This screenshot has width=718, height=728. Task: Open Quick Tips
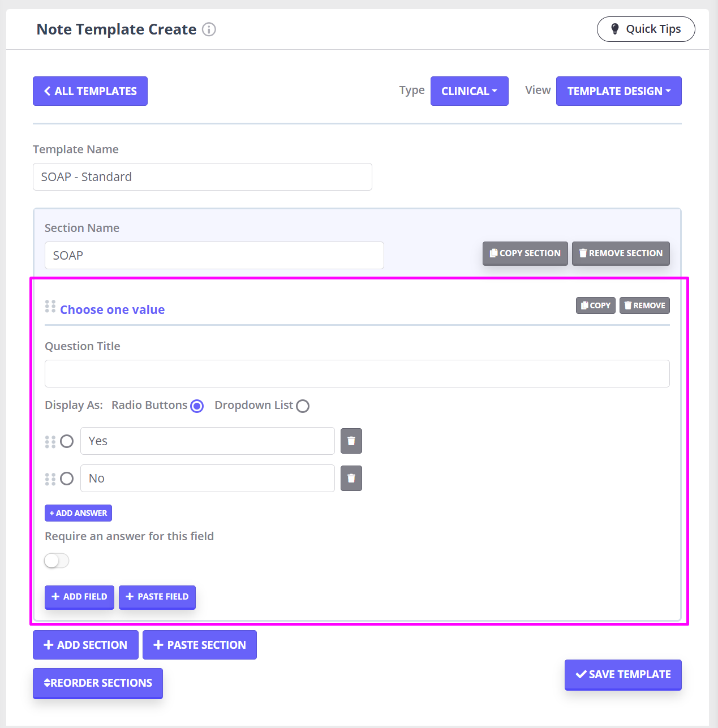(646, 29)
